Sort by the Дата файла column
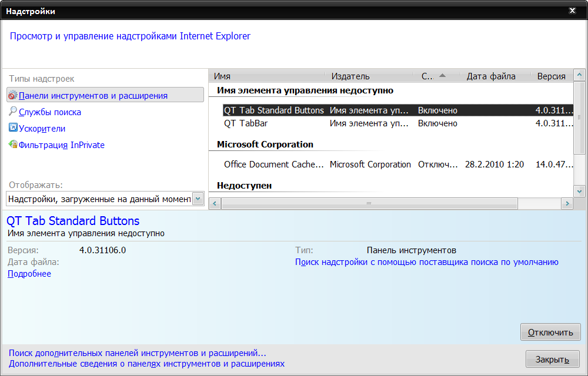Viewport: 588px width, 376px height. (x=491, y=76)
